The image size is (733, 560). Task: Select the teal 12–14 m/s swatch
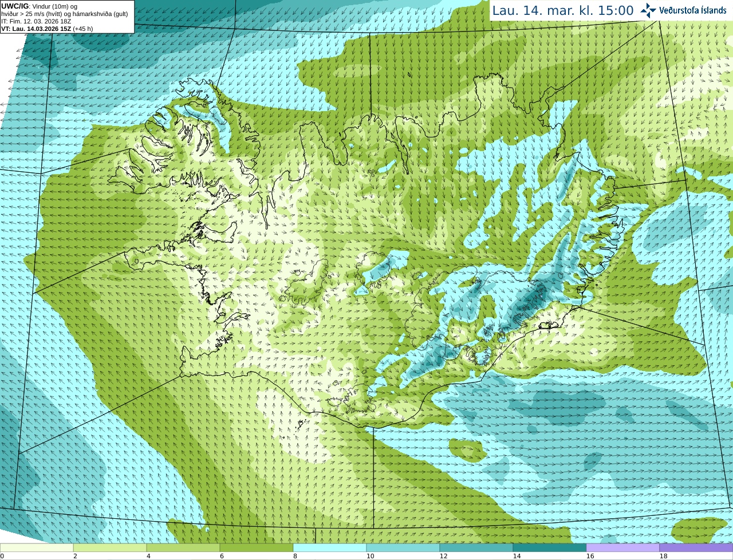[476, 547]
